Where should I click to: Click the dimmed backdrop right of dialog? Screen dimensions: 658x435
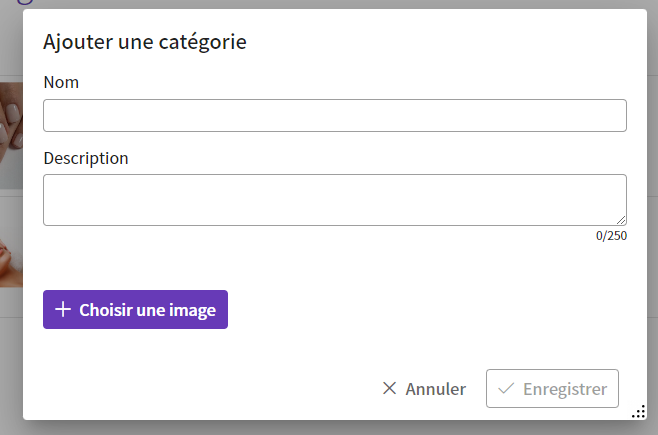(x=653, y=210)
